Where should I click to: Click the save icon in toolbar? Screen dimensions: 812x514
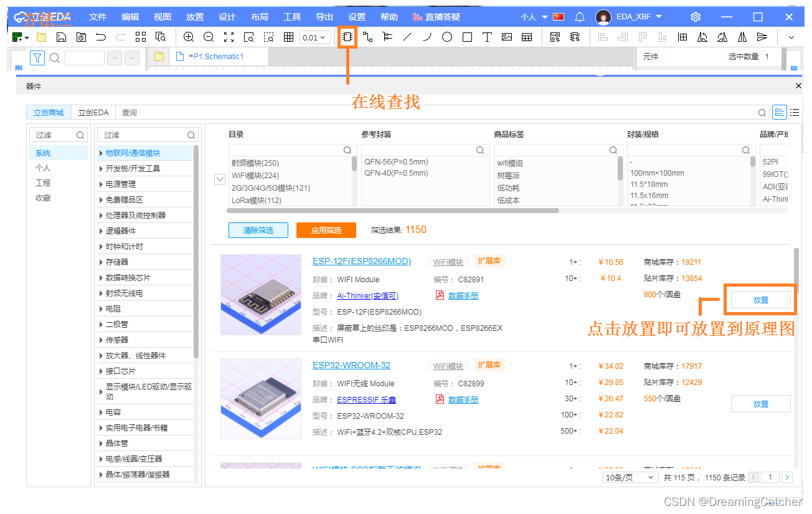tap(61, 37)
